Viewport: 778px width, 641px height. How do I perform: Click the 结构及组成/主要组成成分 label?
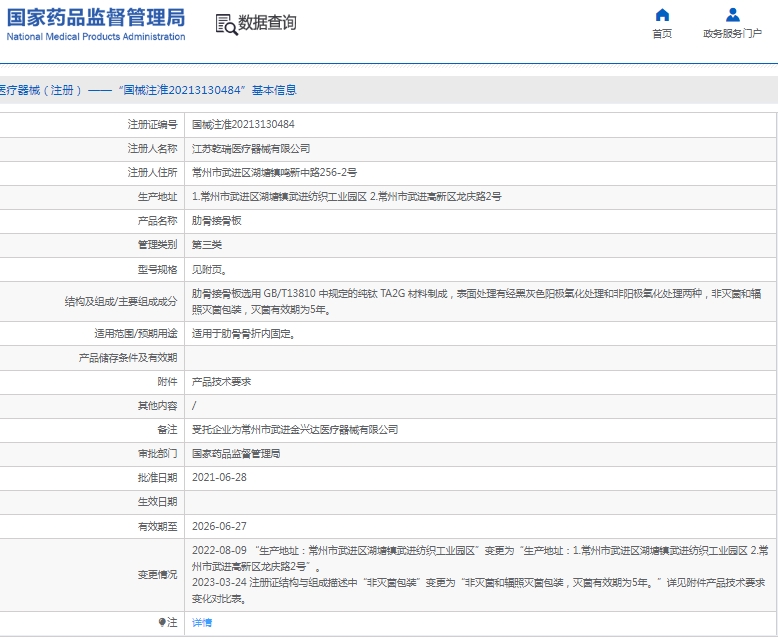tap(121, 302)
